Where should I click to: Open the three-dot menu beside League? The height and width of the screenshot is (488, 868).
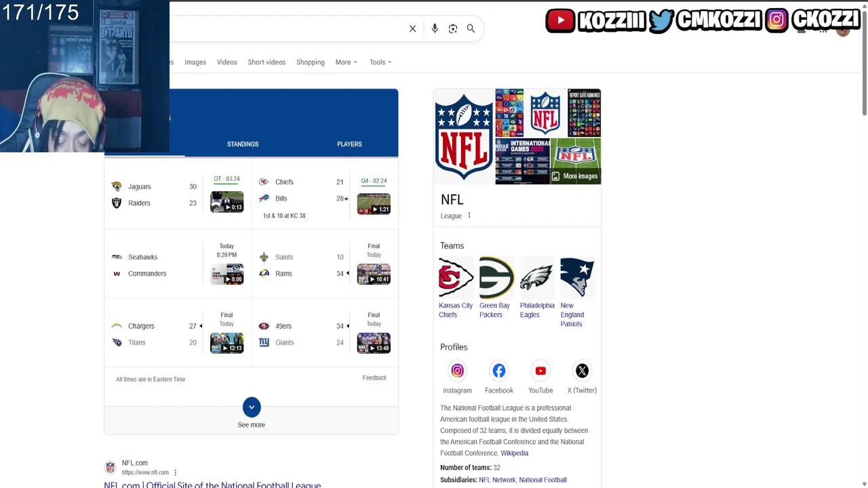click(x=469, y=216)
